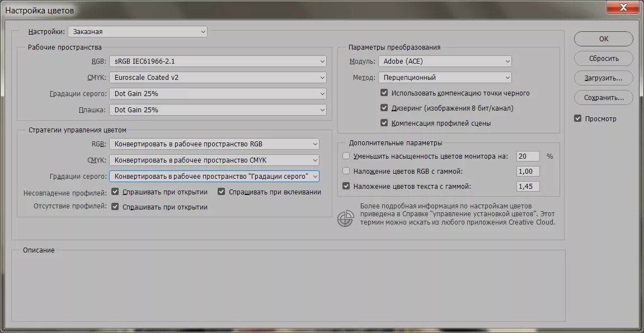Open the Плашка Dot Gain 25% dropdown
The width and height of the screenshot is (644, 333).
(218, 110)
